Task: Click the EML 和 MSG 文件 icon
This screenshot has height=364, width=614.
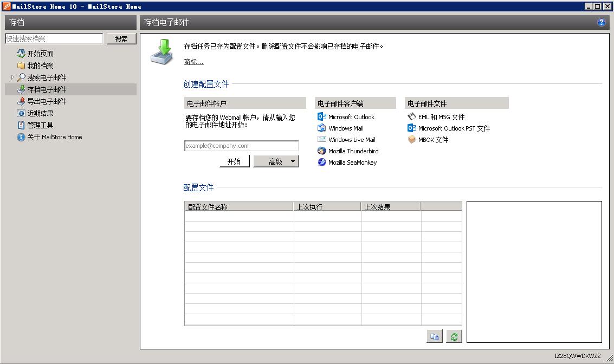Action: point(411,116)
